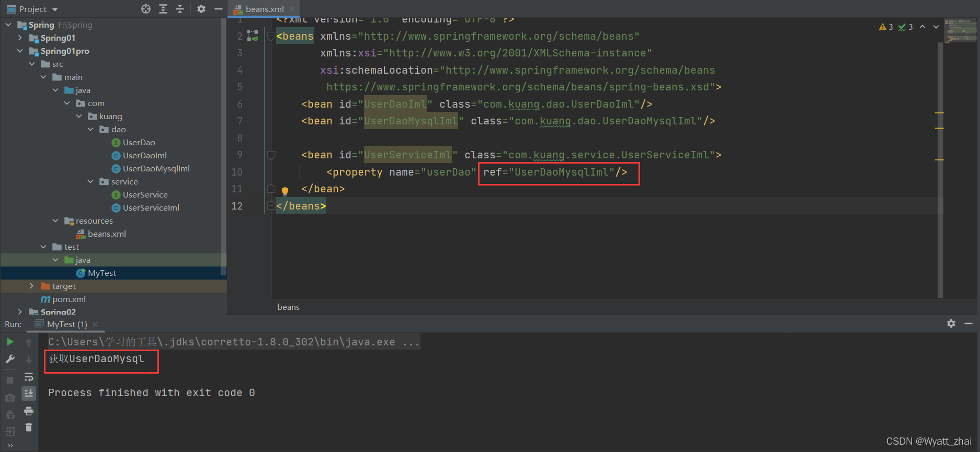
Task: Collapse the Spring01pro module
Action: [x=20, y=51]
